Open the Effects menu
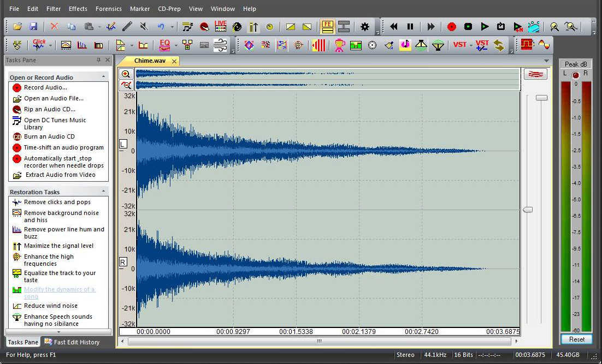Screen dimensions: 602x364 pos(78,8)
